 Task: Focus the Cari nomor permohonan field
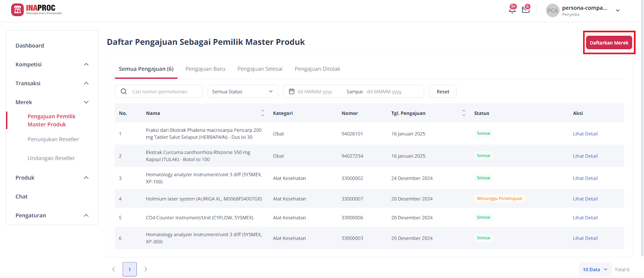[x=159, y=91]
